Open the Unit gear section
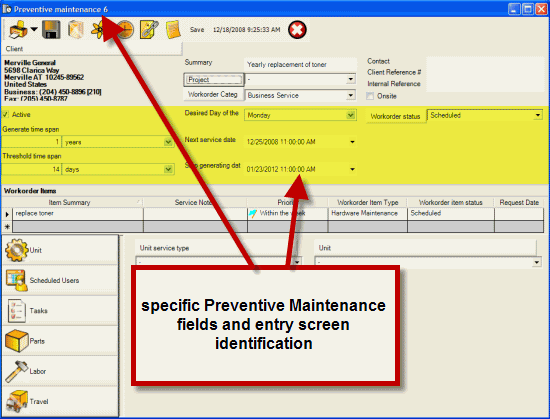 tap(60, 250)
